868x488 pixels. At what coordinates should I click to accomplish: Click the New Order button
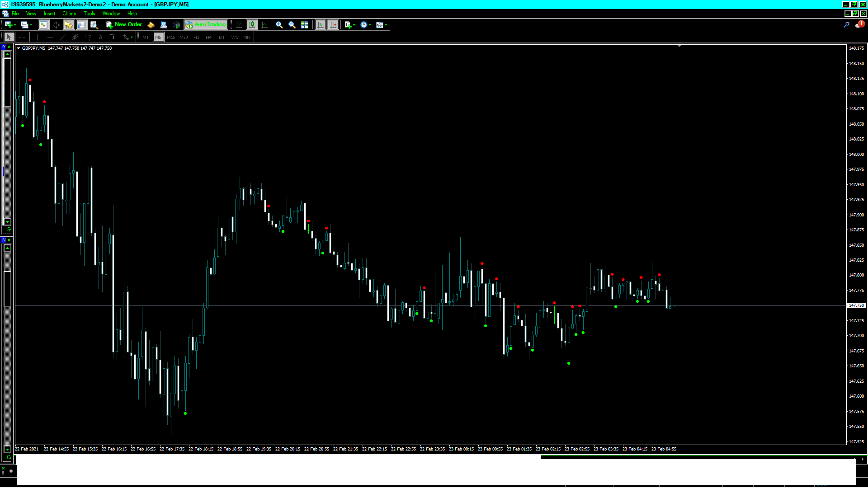click(x=124, y=25)
